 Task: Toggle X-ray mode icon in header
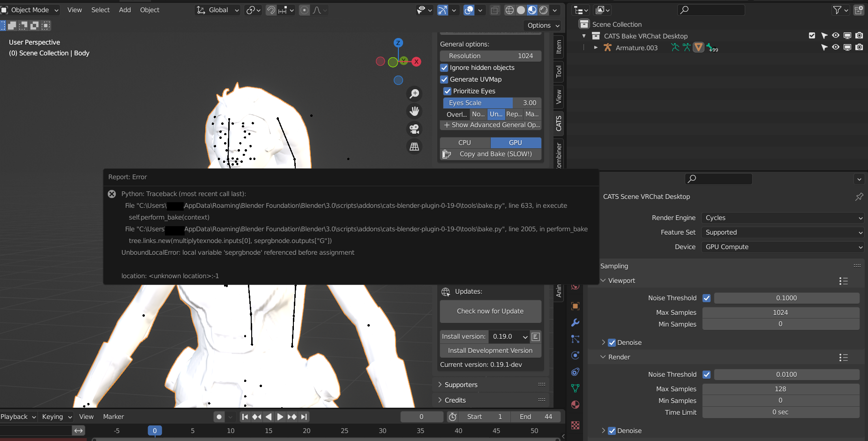pyautogui.click(x=494, y=10)
